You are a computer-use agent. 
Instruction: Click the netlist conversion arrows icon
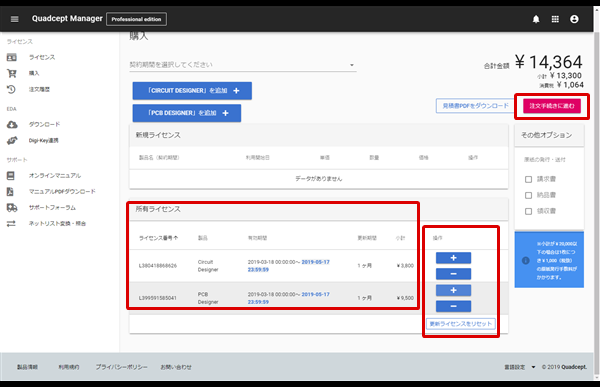coord(11,224)
